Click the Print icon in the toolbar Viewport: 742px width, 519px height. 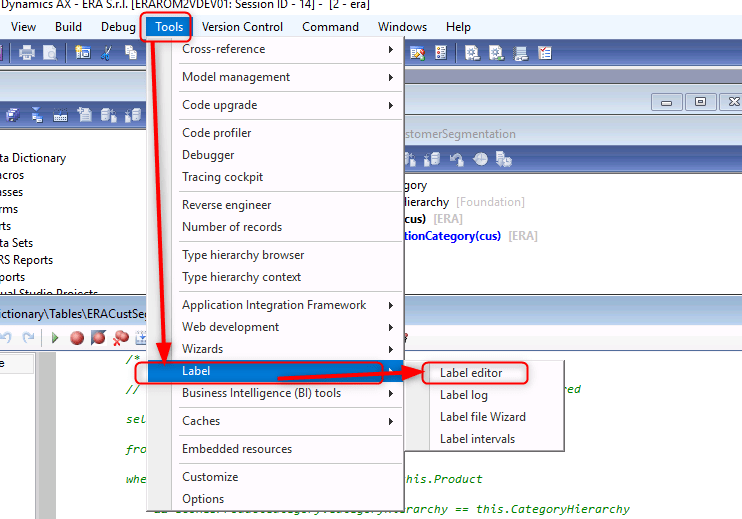[27, 53]
